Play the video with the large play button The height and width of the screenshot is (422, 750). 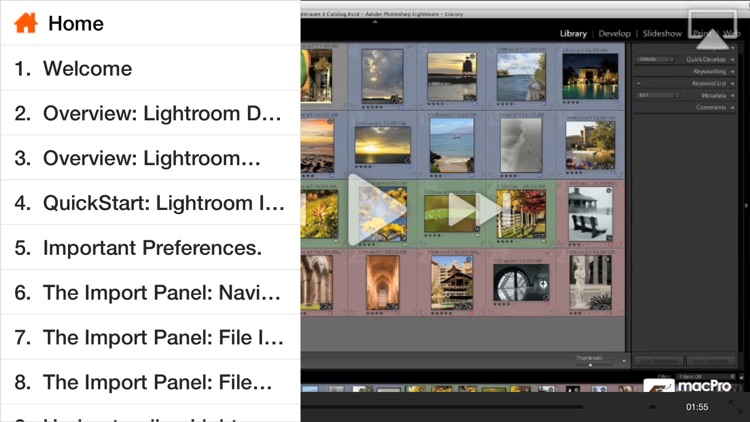click(377, 210)
